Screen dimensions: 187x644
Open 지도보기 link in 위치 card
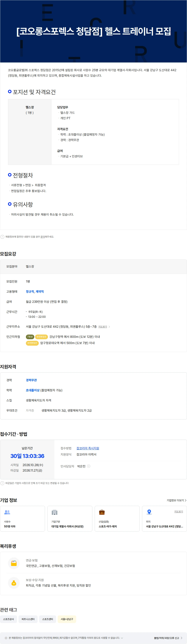tap(178, 511)
